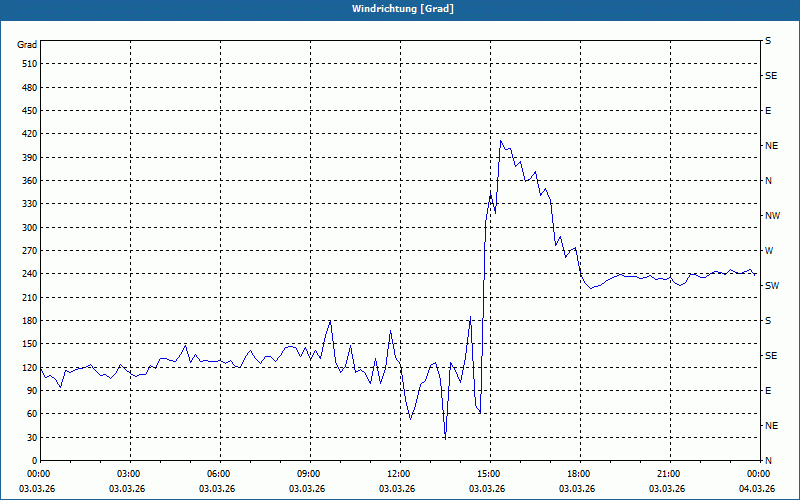Select the 12:00 time label

pyautogui.click(x=400, y=474)
